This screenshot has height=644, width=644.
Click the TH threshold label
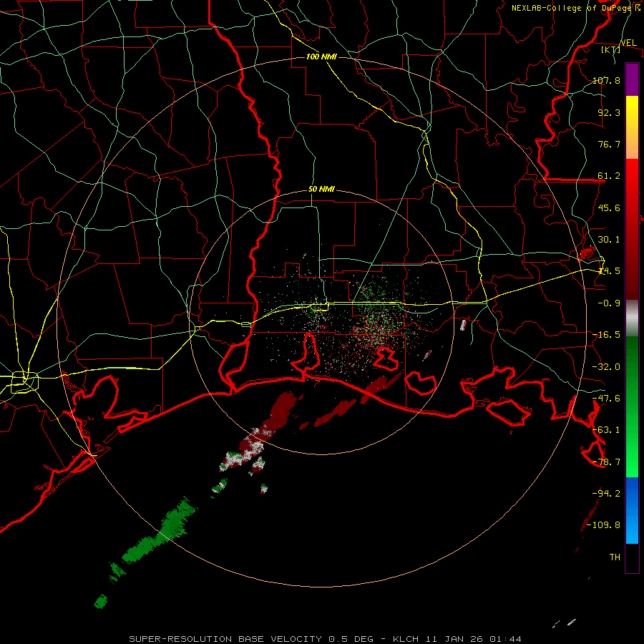click(615, 557)
